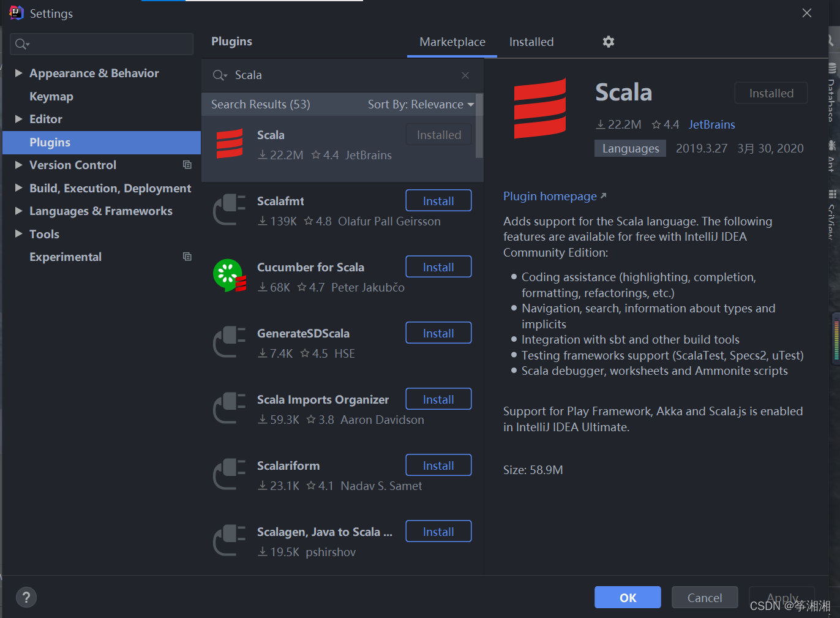The height and width of the screenshot is (618, 840).
Task: Select the Cucumber for Scala plugin icon
Action: point(229,276)
